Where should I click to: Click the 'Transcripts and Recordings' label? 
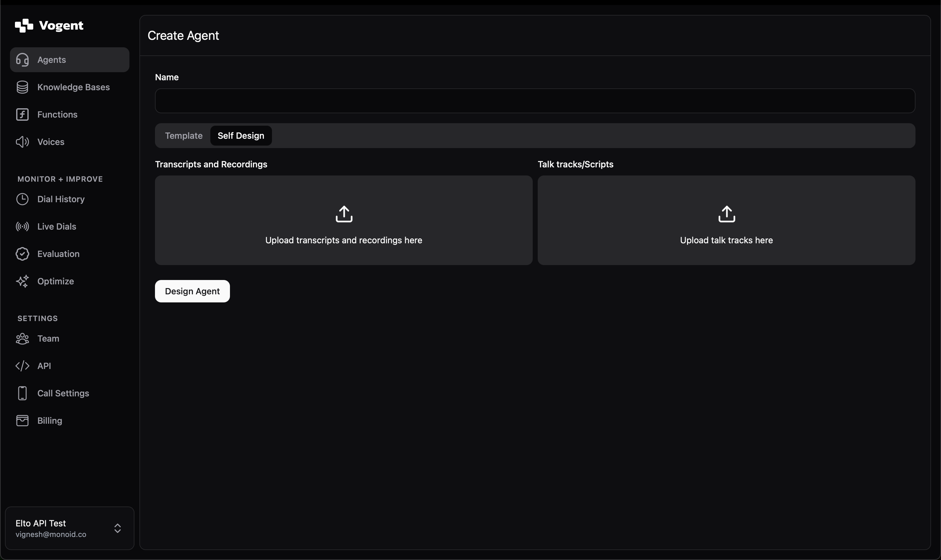211,164
